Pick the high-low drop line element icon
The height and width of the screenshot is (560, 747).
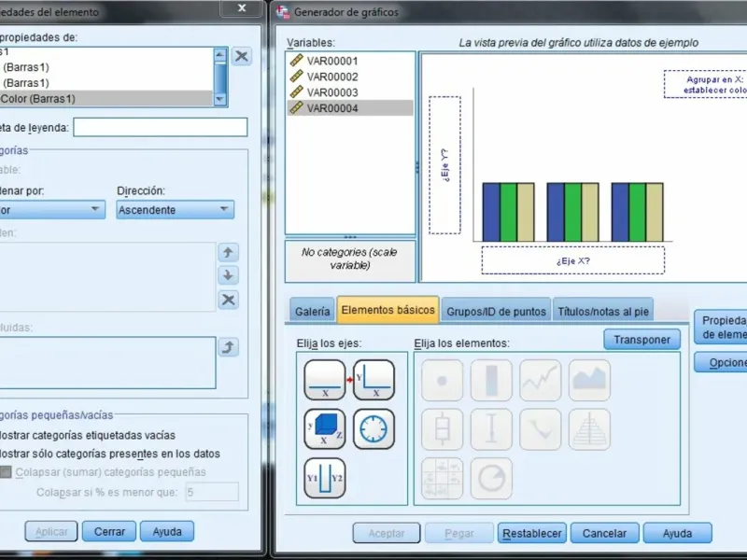[541, 429]
